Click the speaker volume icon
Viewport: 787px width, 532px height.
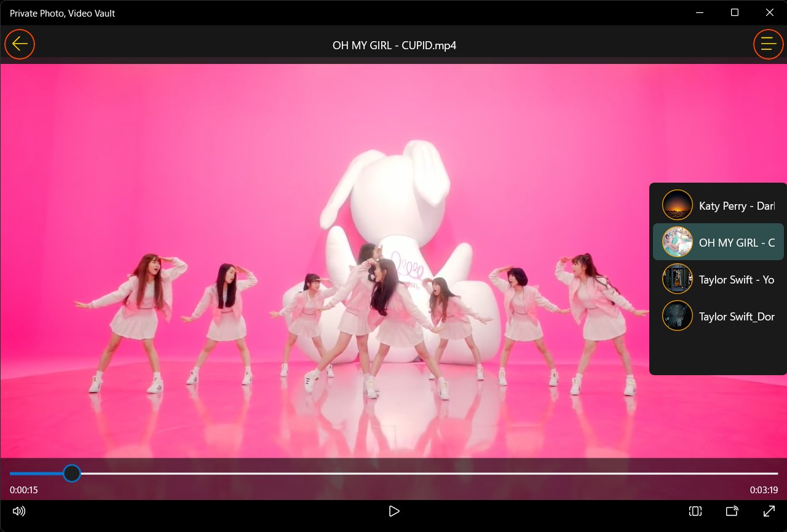click(x=19, y=511)
